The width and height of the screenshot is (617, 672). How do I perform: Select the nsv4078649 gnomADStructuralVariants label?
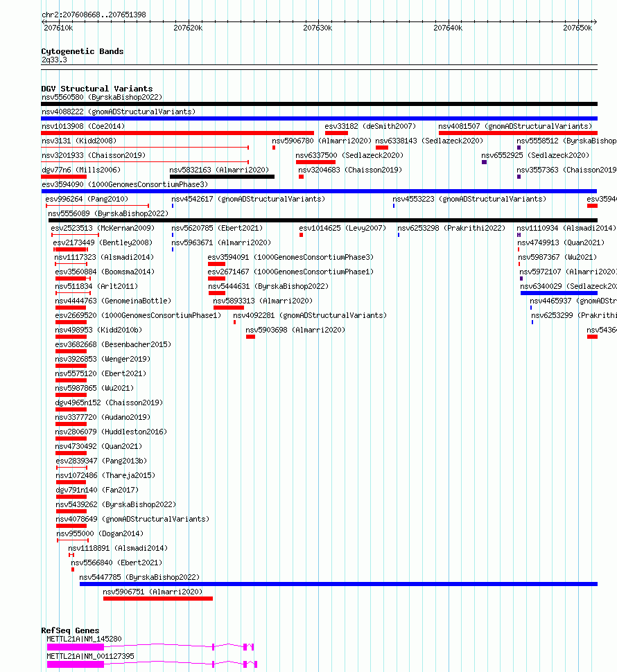tap(132, 520)
